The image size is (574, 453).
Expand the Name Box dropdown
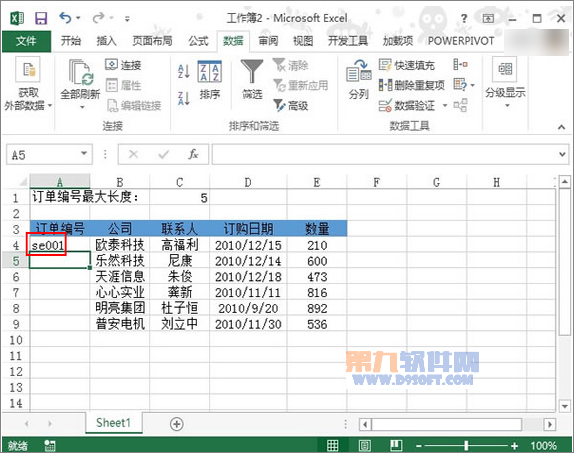tap(84, 153)
